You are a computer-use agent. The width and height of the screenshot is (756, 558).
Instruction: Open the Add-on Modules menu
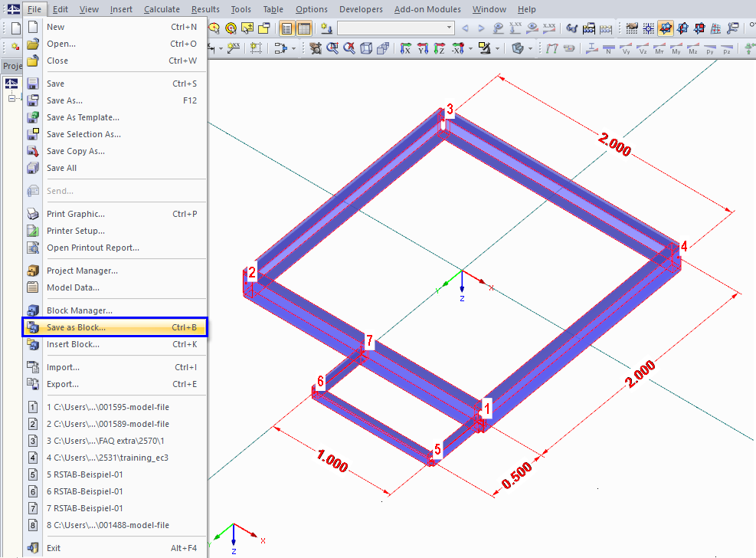click(427, 9)
